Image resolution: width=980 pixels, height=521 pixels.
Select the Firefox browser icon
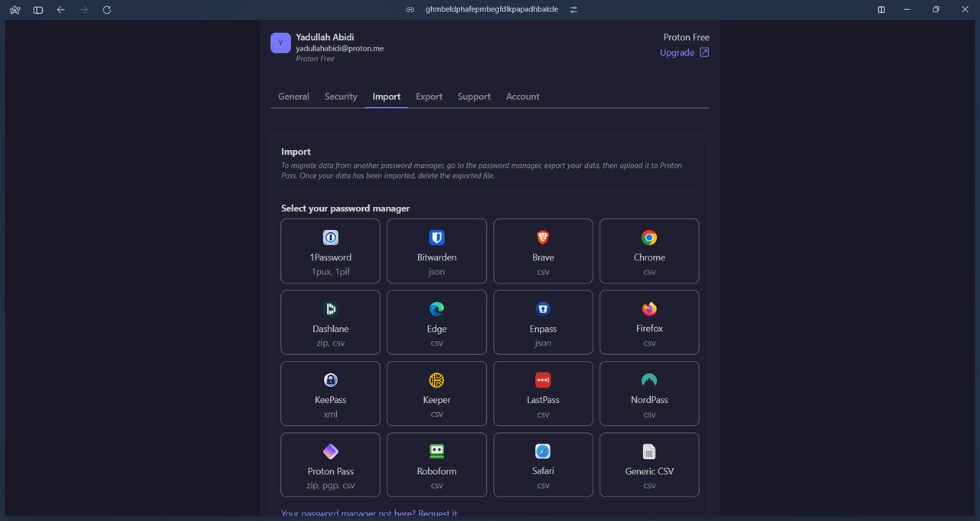[x=649, y=309]
